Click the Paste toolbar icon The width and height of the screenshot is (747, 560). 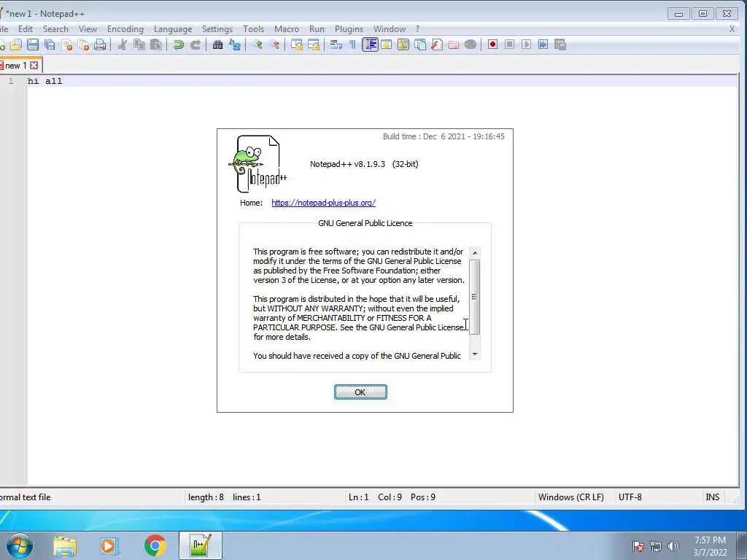tap(156, 44)
